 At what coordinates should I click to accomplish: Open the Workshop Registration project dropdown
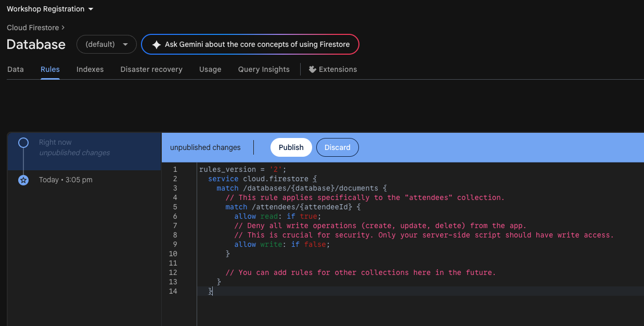[50, 9]
